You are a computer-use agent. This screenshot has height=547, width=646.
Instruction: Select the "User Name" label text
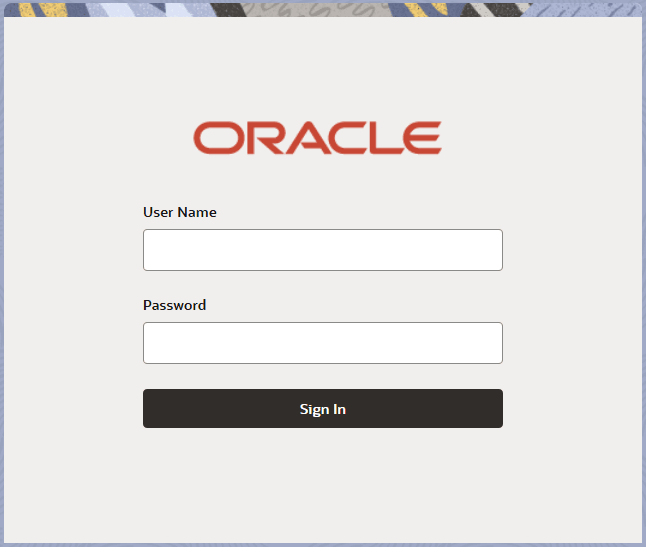coord(180,212)
